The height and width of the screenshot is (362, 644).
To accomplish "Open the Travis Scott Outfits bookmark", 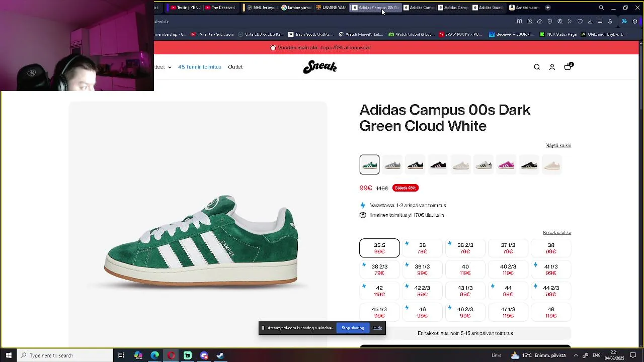I will click(310, 34).
